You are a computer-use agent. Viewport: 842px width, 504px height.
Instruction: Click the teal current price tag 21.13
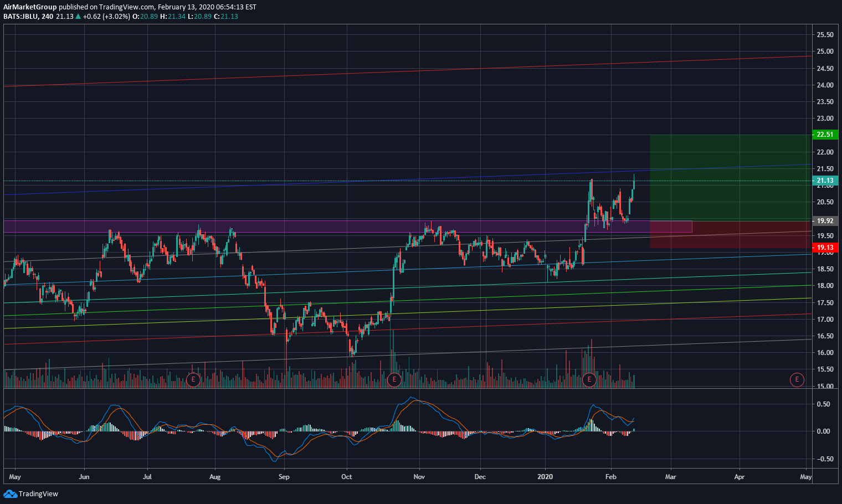point(825,180)
